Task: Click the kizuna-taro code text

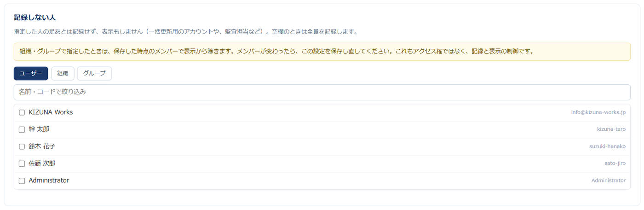Action: [x=611, y=129]
